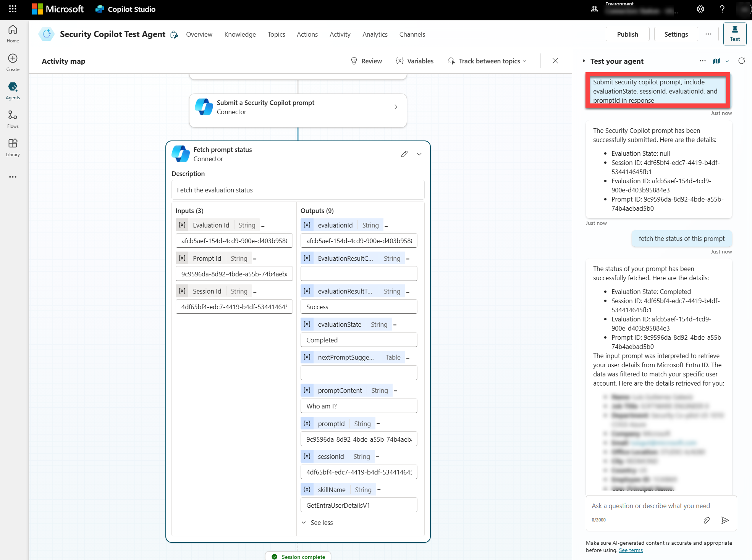
Task: Click the Publish button
Action: [x=627, y=34]
